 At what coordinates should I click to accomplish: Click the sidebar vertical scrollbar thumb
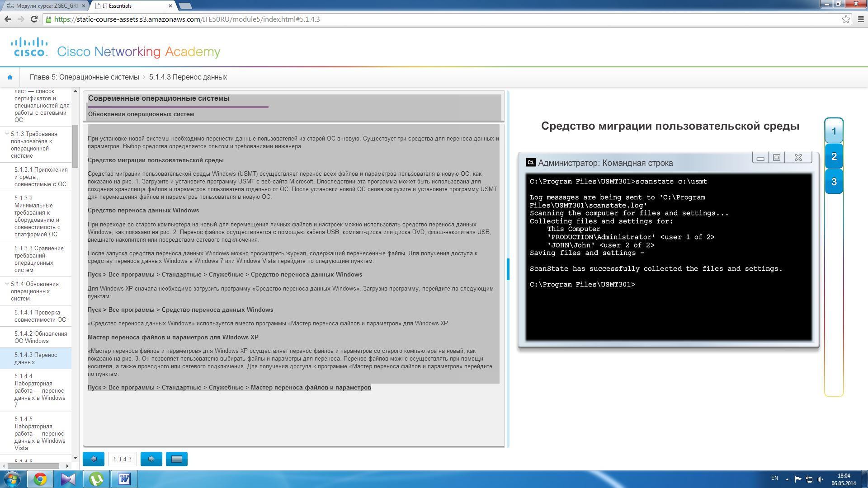[75, 145]
